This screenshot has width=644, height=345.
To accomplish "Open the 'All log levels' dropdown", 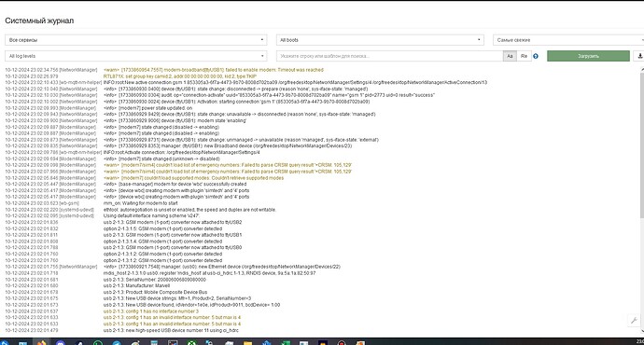I will coord(136,56).
